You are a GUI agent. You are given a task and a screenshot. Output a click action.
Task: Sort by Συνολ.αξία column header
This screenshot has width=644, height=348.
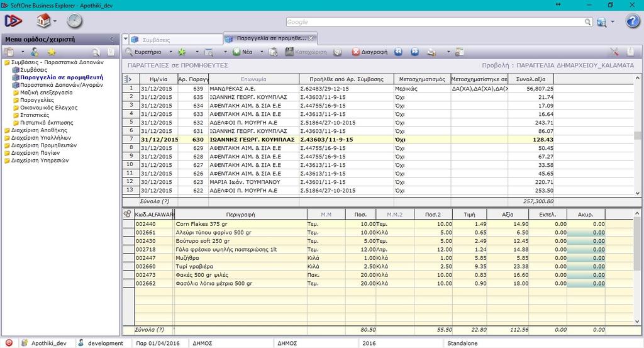point(531,79)
